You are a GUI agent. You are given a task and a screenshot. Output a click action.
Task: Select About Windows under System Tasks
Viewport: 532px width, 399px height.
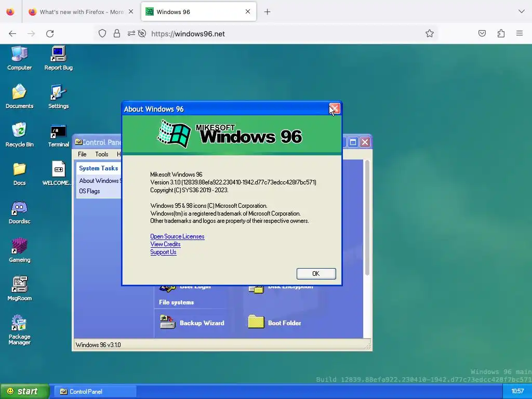(x=100, y=180)
